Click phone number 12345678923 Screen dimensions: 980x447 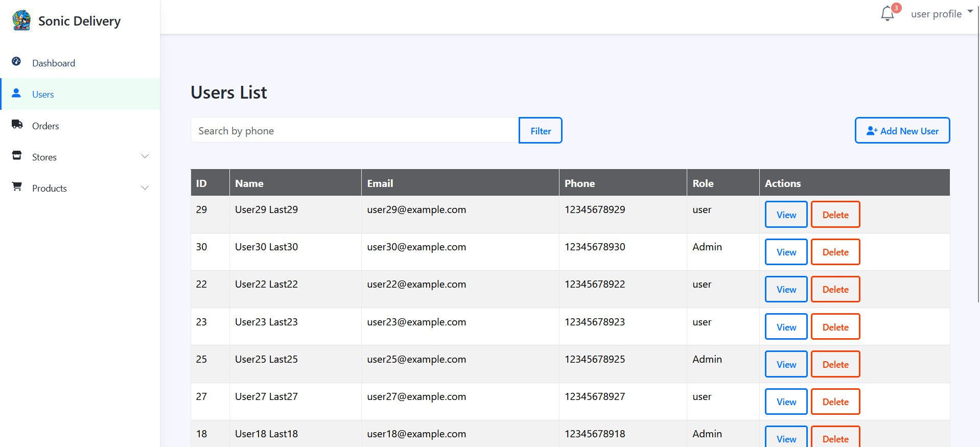pos(595,322)
